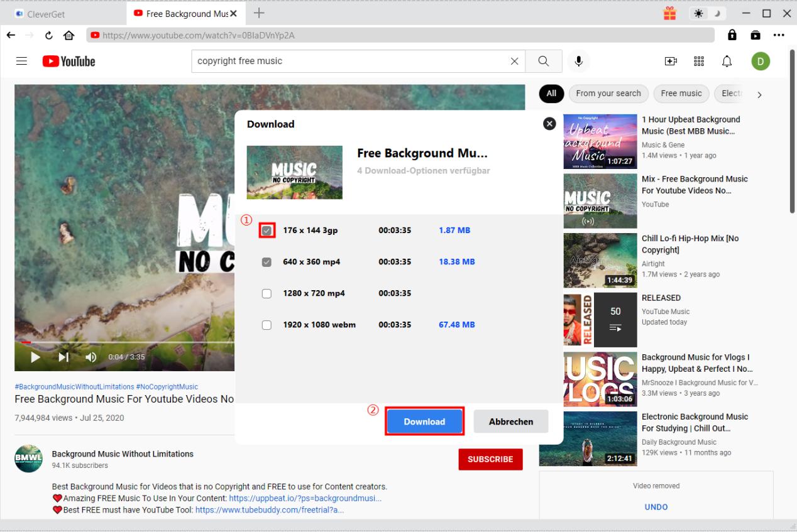This screenshot has height=532, width=797.
Task: Reload the page with refresh icon
Action: click(x=49, y=36)
